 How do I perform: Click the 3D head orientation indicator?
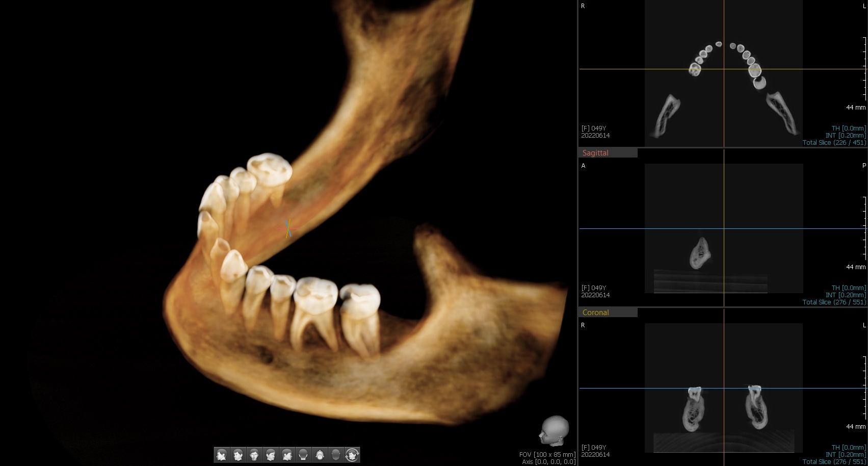(x=554, y=431)
